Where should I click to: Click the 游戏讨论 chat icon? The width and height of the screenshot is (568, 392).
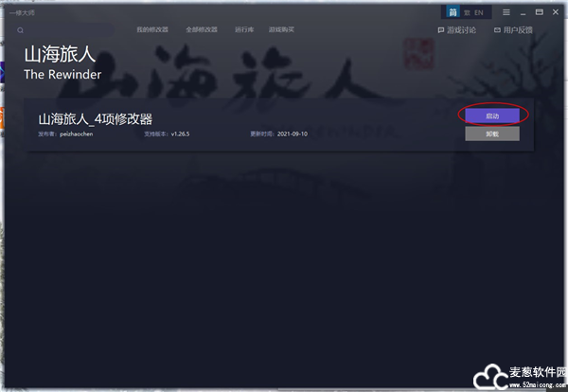pyautogui.click(x=441, y=30)
